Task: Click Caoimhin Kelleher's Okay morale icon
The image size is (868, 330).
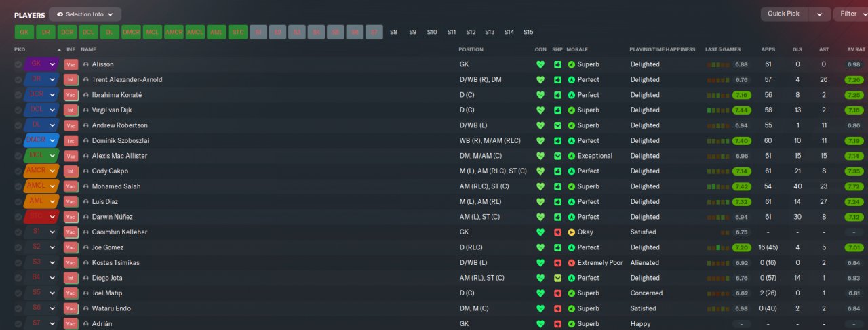Action: [571, 232]
